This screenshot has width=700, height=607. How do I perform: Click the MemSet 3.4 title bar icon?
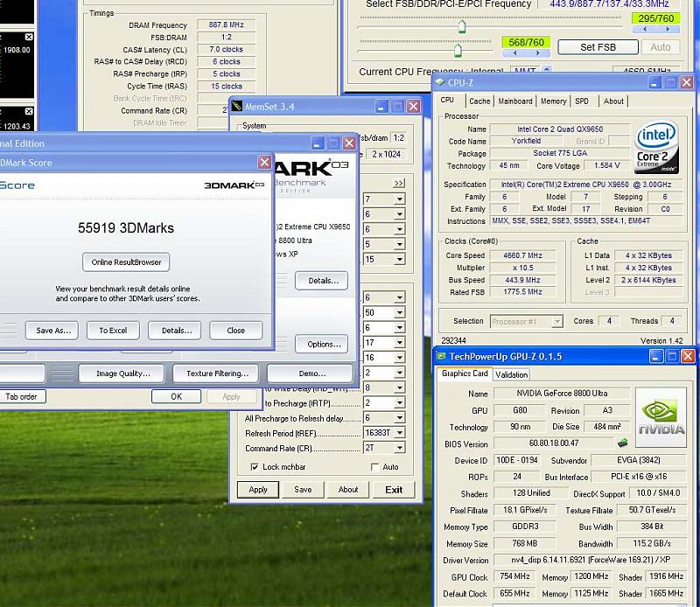pyautogui.click(x=236, y=106)
